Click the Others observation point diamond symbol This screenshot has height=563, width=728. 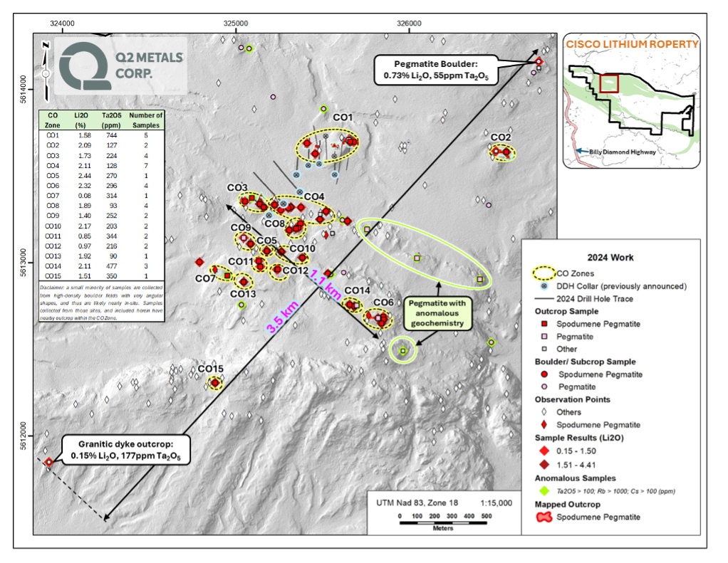(544, 412)
